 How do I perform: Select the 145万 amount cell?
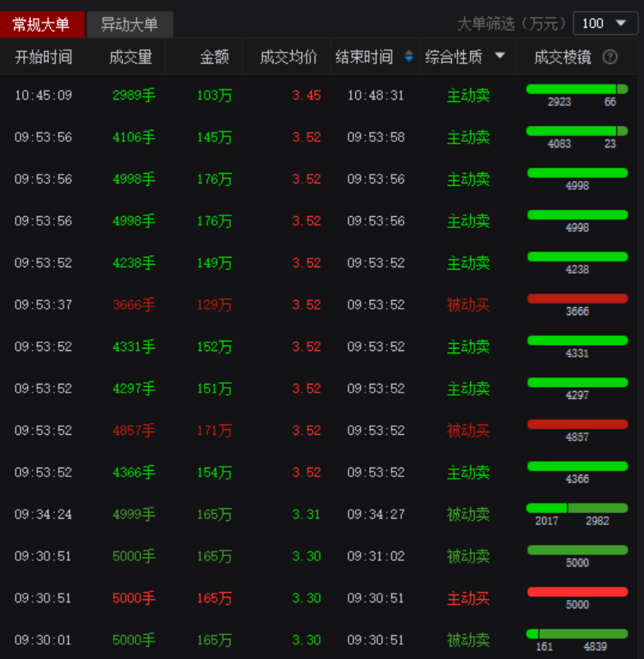[x=215, y=137]
